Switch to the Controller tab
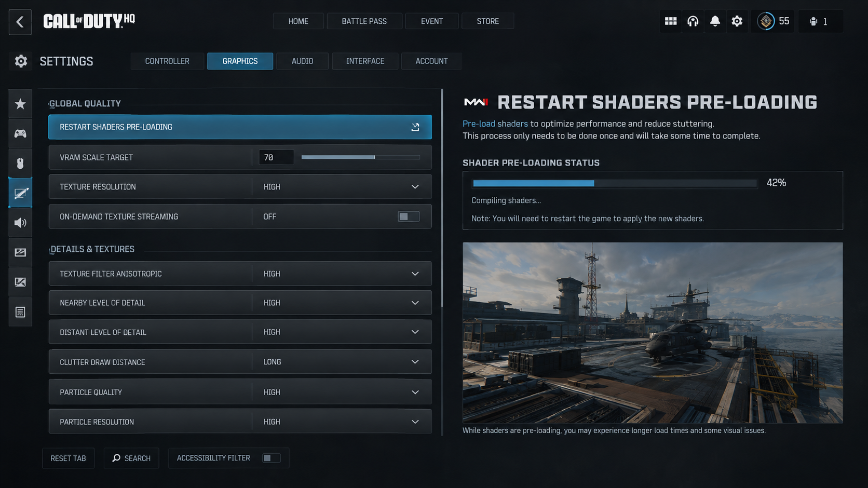Viewport: 868px width, 488px height. pos(167,61)
